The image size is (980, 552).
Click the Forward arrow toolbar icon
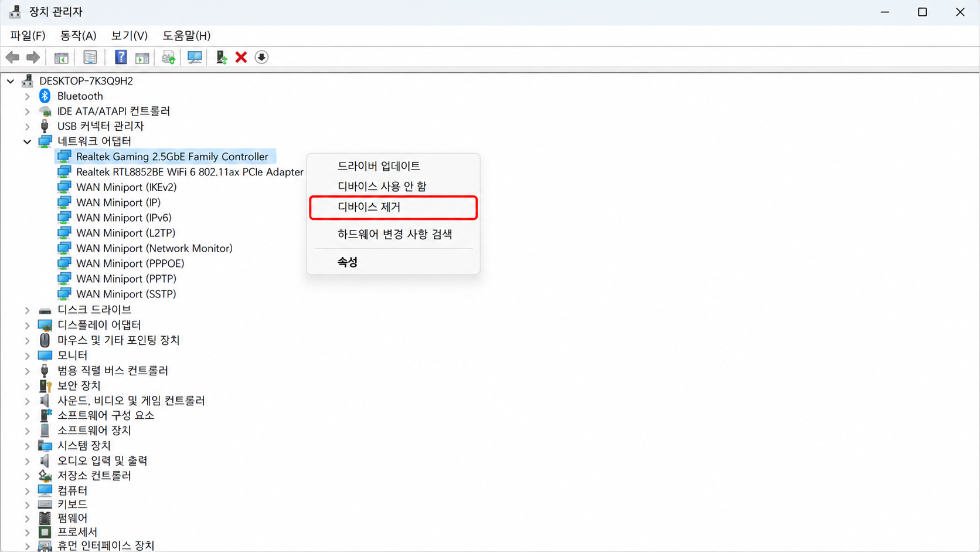(33, 57)
